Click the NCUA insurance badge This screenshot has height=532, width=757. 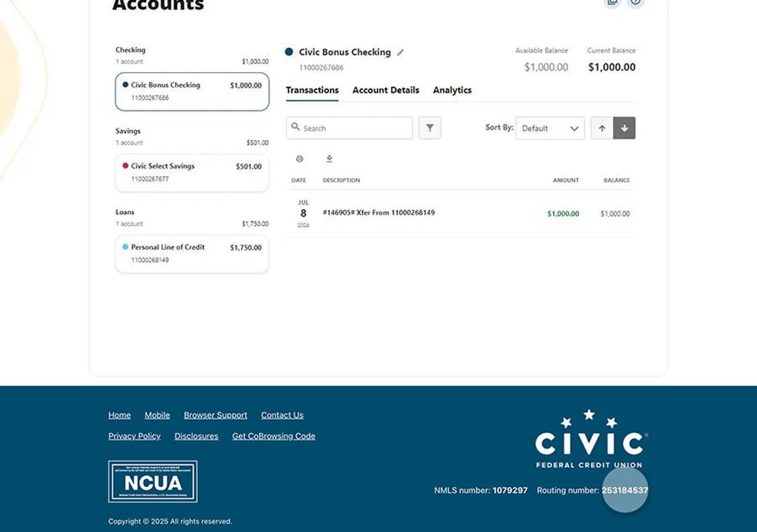point(153,482)
